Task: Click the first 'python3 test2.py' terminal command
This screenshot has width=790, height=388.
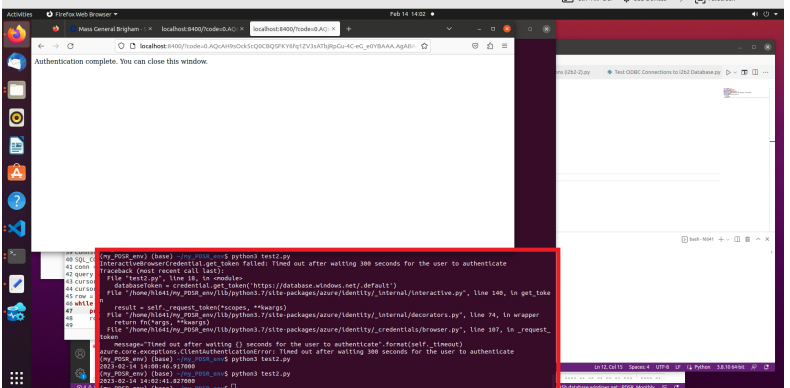Action: point(260,256)
